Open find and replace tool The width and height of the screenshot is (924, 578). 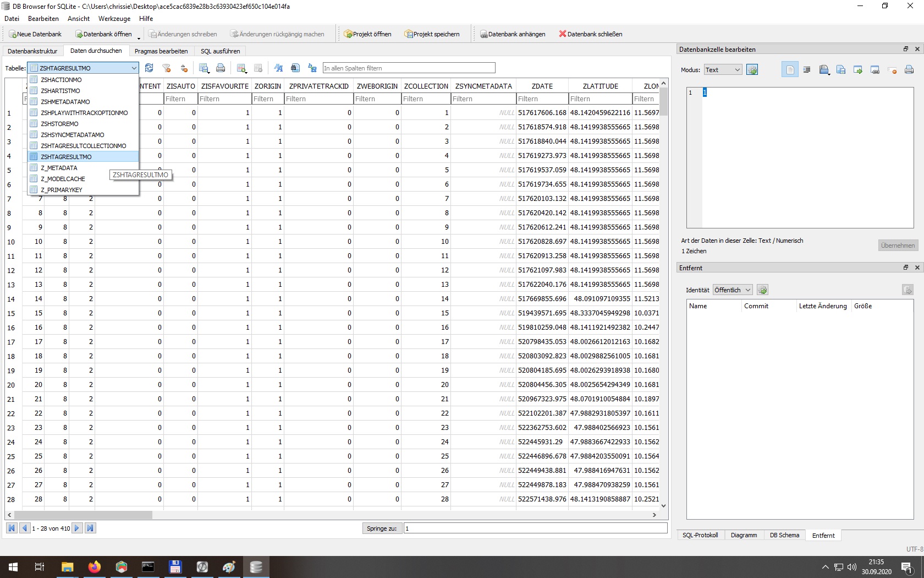tap(312, 68)
